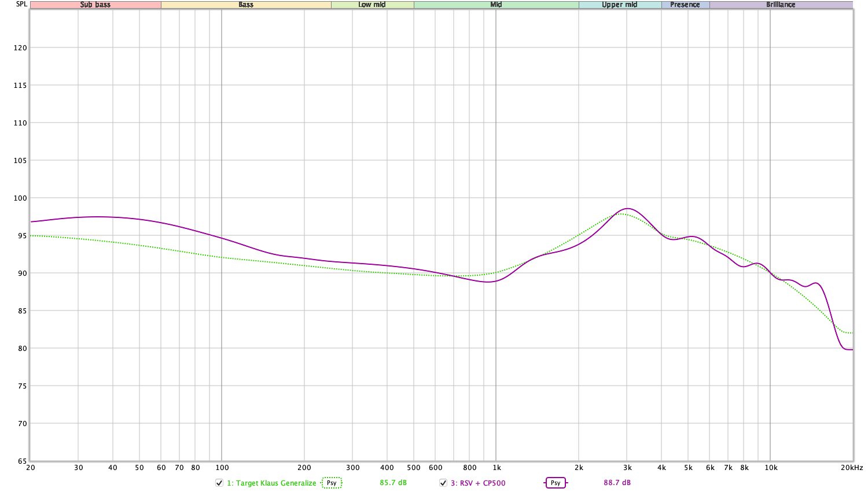This screenshot has width=868, height=492.
Task: Select the '1: Target Klaus Generalize' legend label
Action: (271, 483)
